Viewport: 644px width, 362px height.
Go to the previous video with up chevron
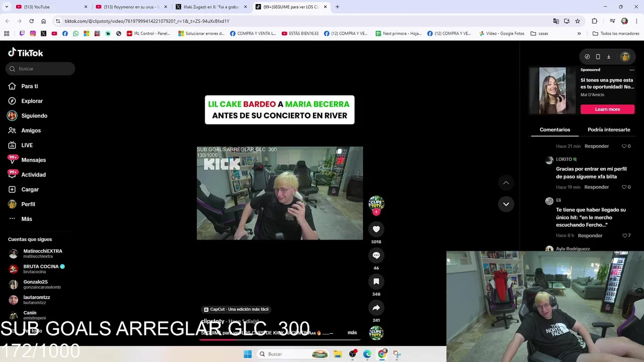pyautogui.click(x=506, y=183)
